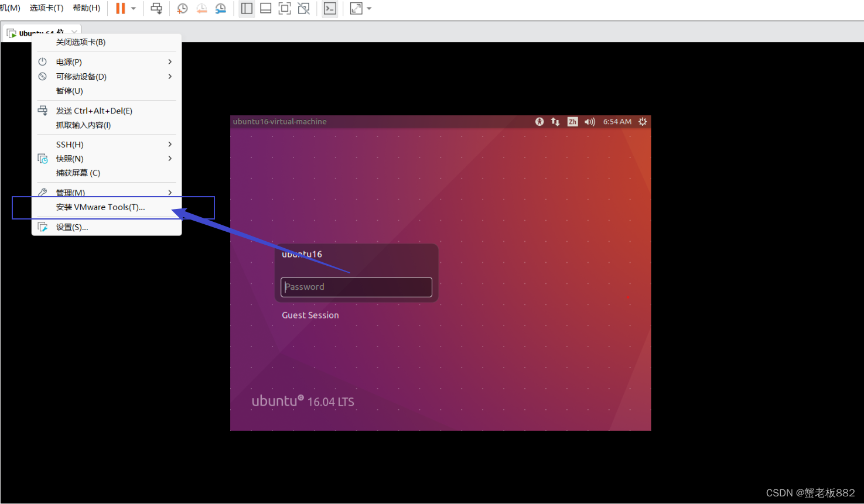This screenshot has width=864, height=504.
Task: Click the stretch guest display icon
Action: (x=356, y=8)
